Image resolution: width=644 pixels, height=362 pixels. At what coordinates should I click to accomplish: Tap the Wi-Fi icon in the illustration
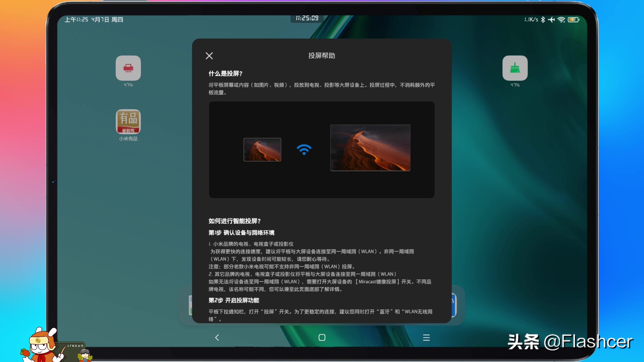(304, 149)
